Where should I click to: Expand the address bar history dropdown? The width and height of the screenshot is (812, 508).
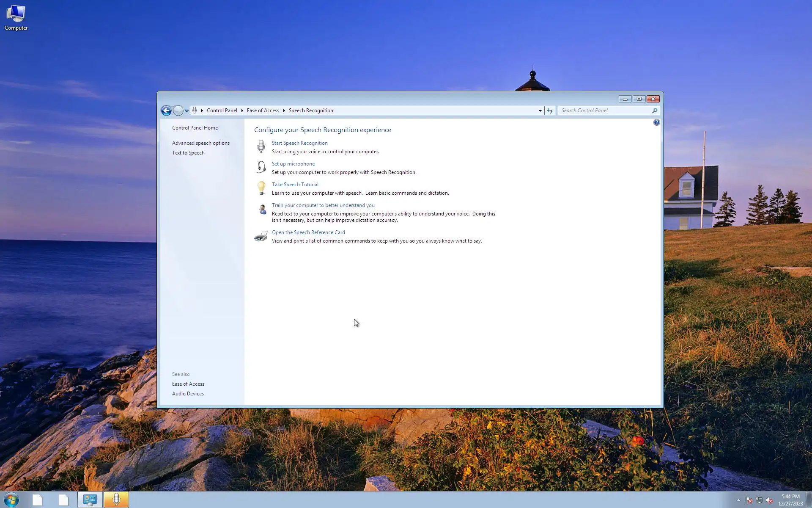tap(540, 110)
